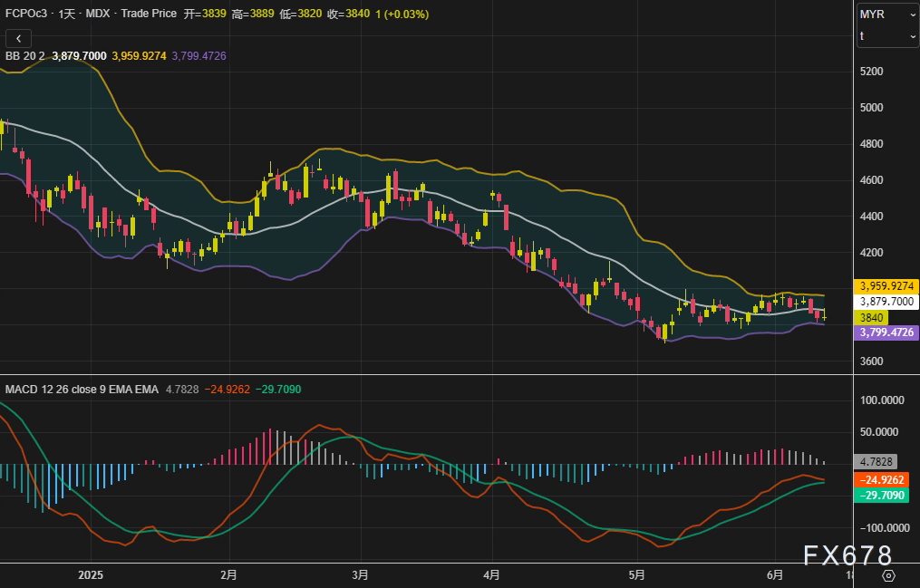Viewport: 920px width, 588px height.
Task: Open chart settings hexagon gear icon
Action: (888, 575)
